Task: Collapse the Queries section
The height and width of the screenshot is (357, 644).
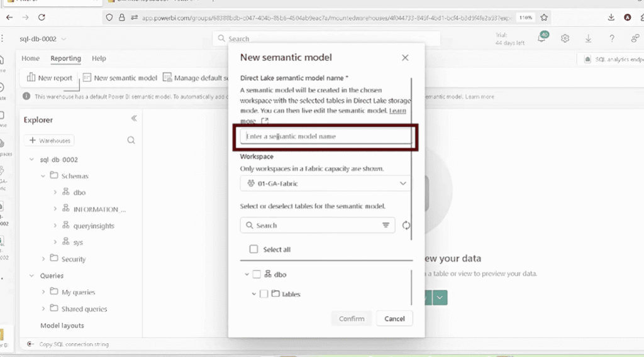Action: click(x=31, y=275)
